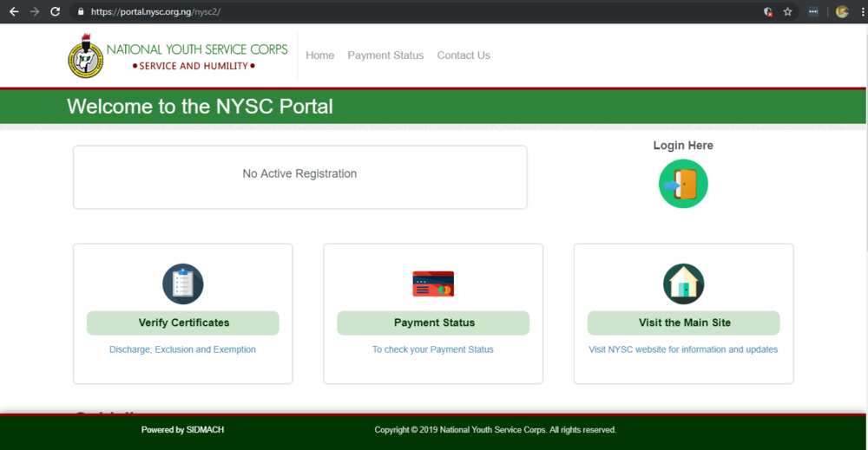
Task: Follow Discharge, Exclusion and Exemption link
Action: (x=182, y=349)
